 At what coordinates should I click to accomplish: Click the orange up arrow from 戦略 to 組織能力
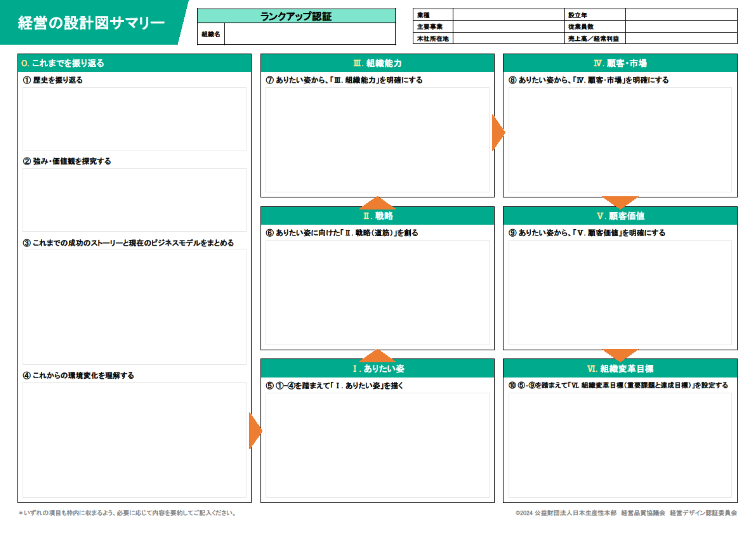[x=377, y=203]
